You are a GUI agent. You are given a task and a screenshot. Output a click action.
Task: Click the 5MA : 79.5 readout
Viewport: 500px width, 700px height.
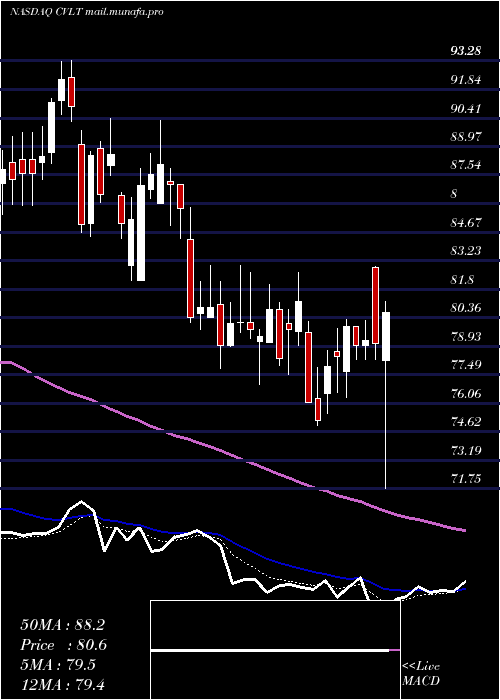pos(58,664)
